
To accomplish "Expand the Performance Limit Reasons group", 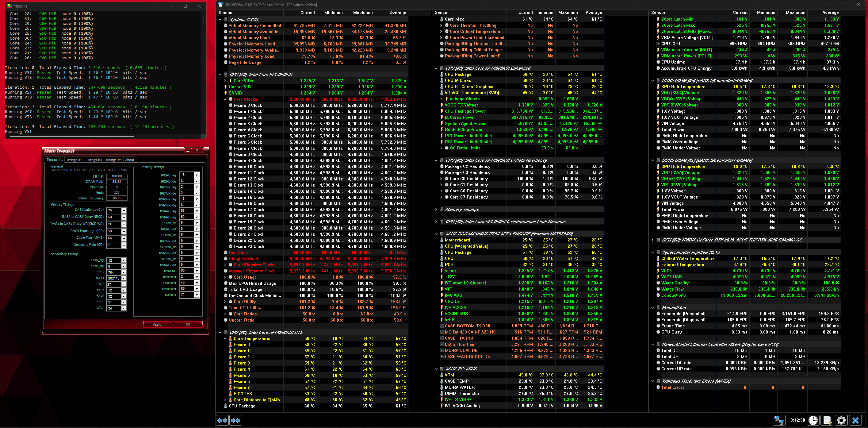I will (436, 222).
